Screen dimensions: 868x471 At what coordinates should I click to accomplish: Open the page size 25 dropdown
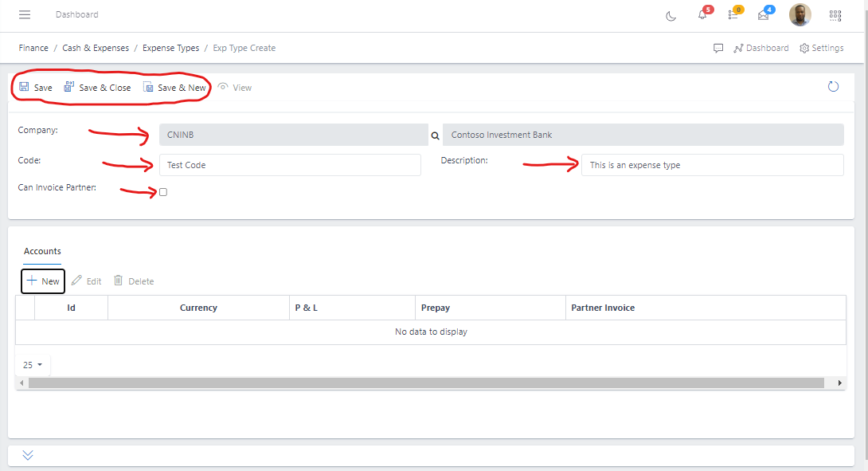coord(33,365)
